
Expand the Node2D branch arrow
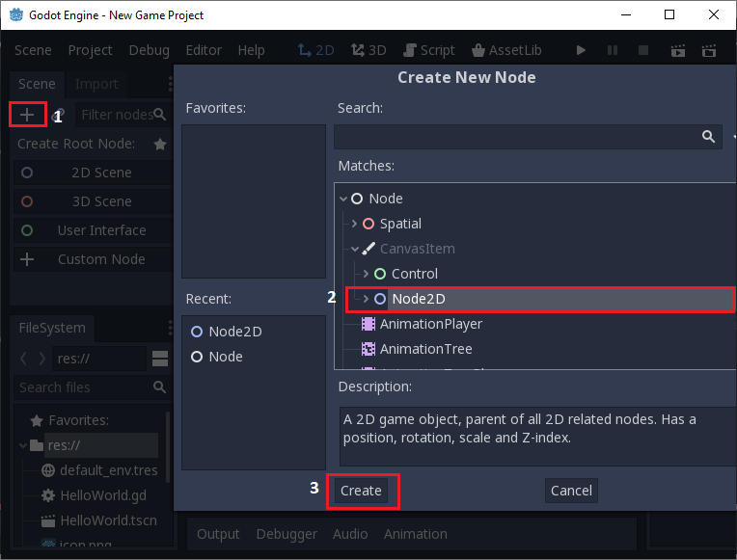pos(366,299)
